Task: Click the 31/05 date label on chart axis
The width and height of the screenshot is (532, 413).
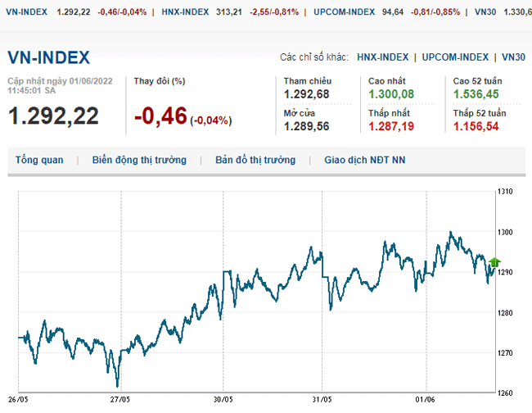Action: (x=322, y=400)
